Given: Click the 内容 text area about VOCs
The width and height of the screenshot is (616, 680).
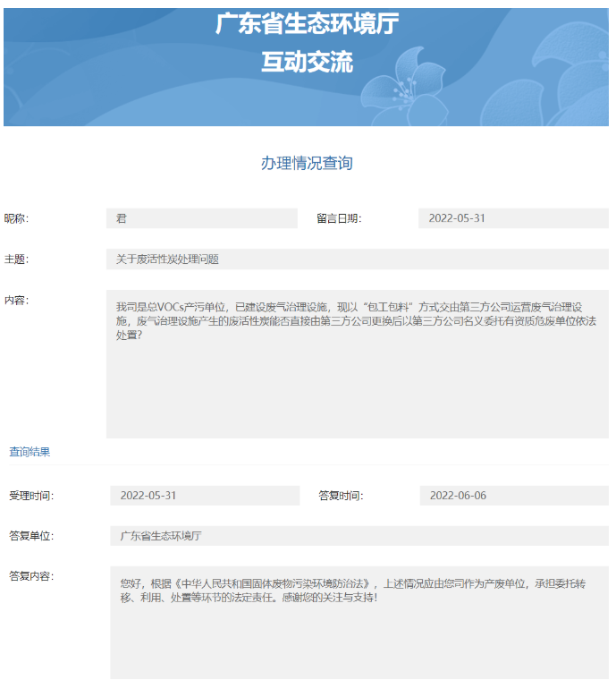Looking at the screenshot, I should 357,363.
